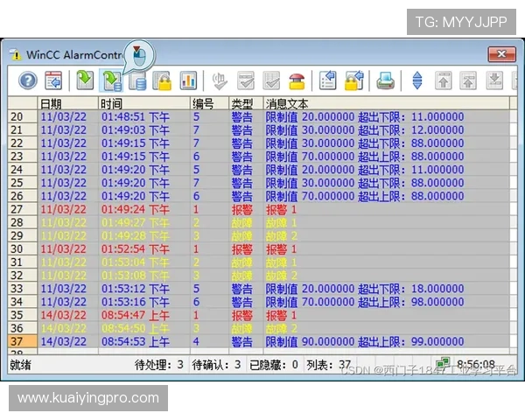Click message text in row 22
This screenshot has width=525, height=420.
(x=365, y=143)
